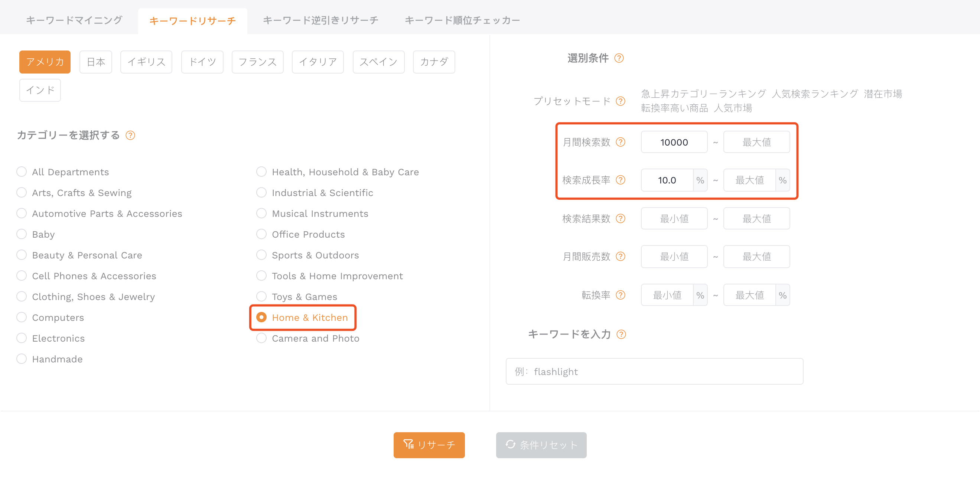Apply 潜在市場 preset mode
Screen dimensions: 980x479
click(x=883, y=94)
